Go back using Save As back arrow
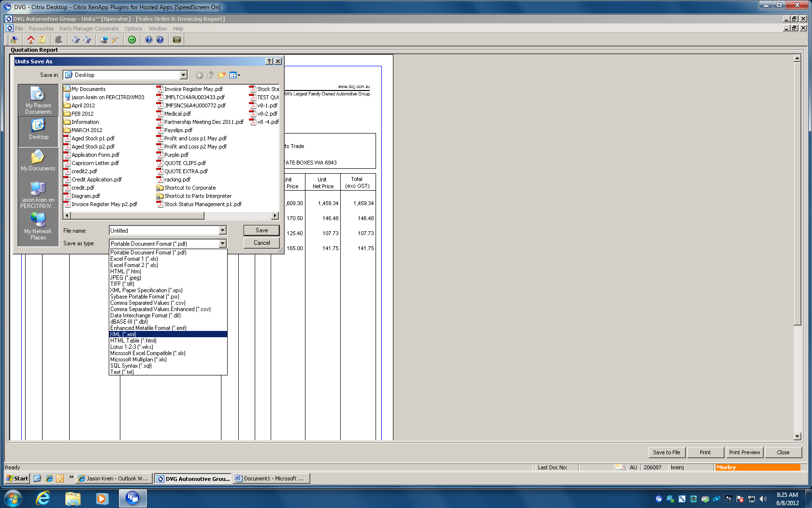 point(199,75)
